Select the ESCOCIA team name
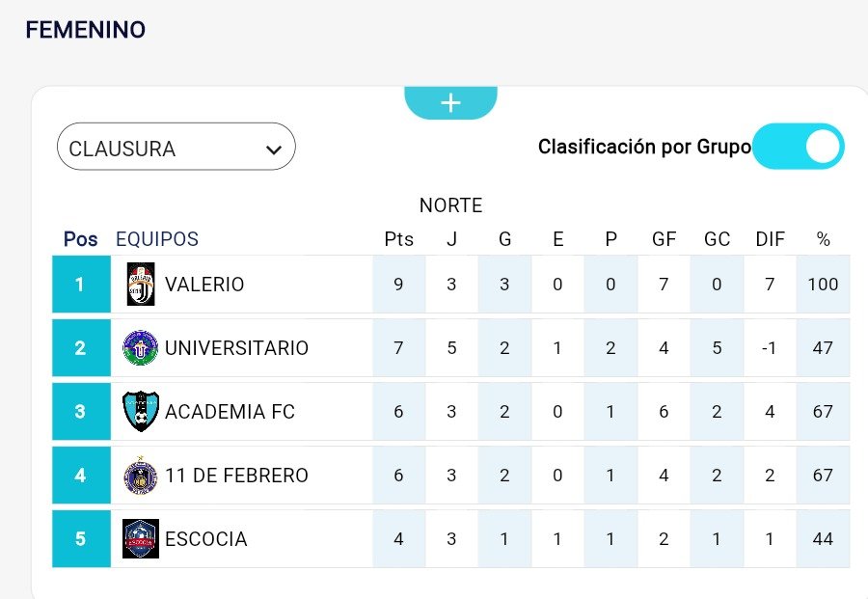868x599 pixels. click(x=206, y=539)
